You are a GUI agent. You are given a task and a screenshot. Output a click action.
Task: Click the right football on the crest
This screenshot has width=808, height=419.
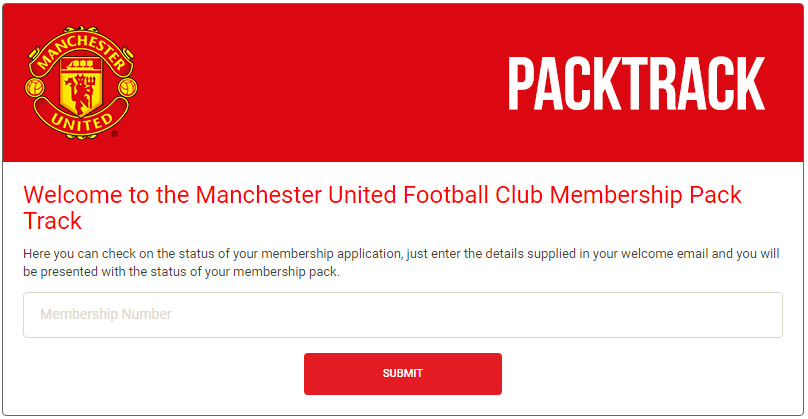pyautogui.click(x=127, y=87)
